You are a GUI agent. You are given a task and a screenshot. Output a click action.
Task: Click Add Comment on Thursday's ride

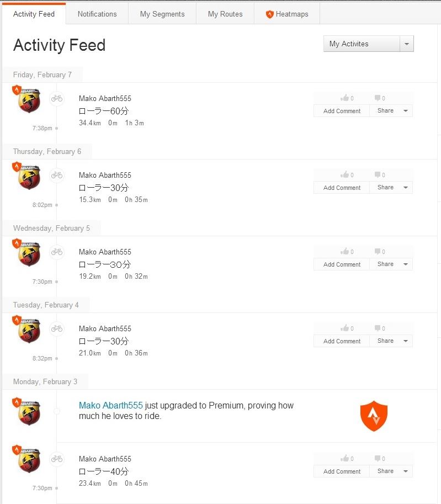(342, 187)
